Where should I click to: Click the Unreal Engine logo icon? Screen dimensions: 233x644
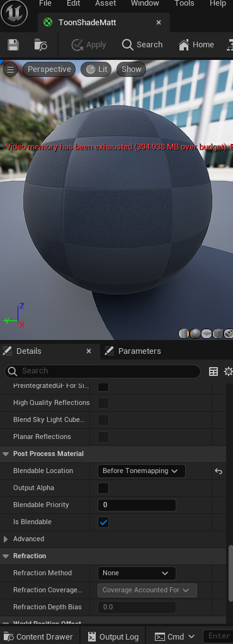point(14,13)
